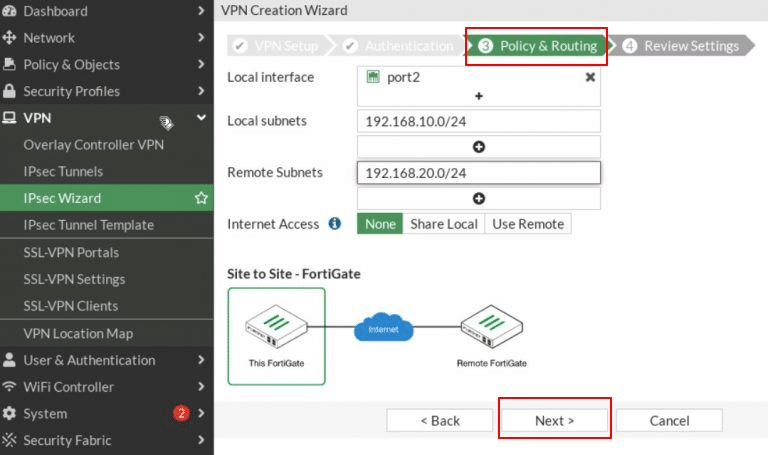Click the Dashboard gauge icon
Image resolution: width=768 pixels, height=455 pixels.
[9, 11]
